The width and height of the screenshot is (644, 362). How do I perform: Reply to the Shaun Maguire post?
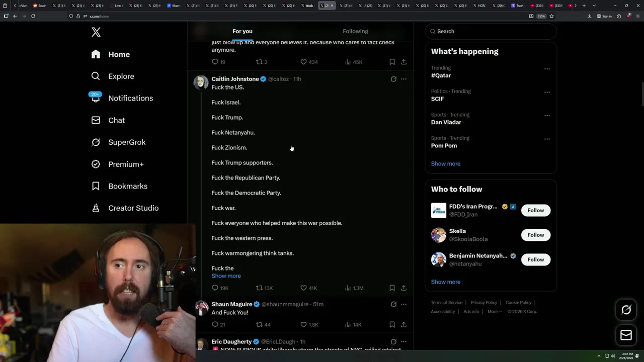pyautogui.click(x=218, y=325)
